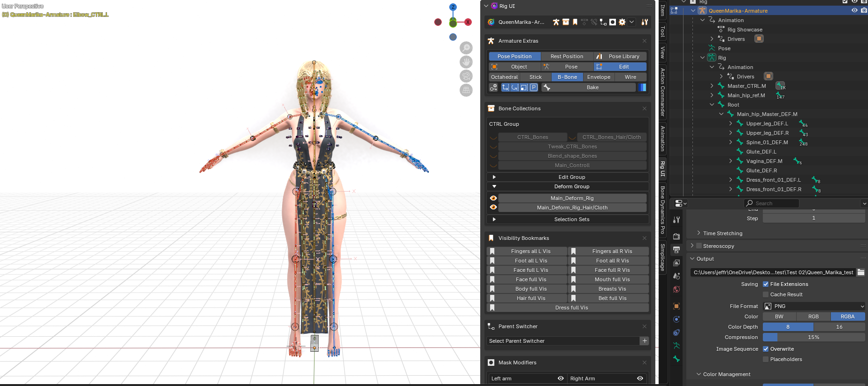
Task: Switch to the Action Commander sidebar tab
Action: [662, 92]
